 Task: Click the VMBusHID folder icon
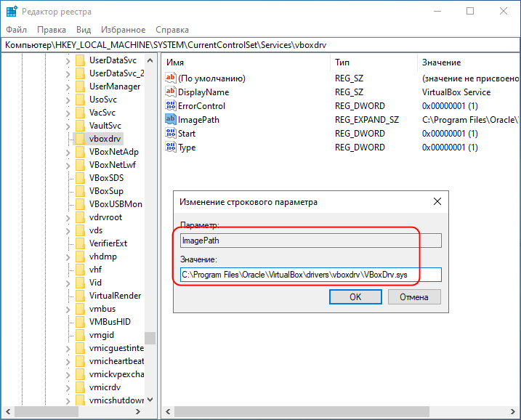(x=80, y=322)
